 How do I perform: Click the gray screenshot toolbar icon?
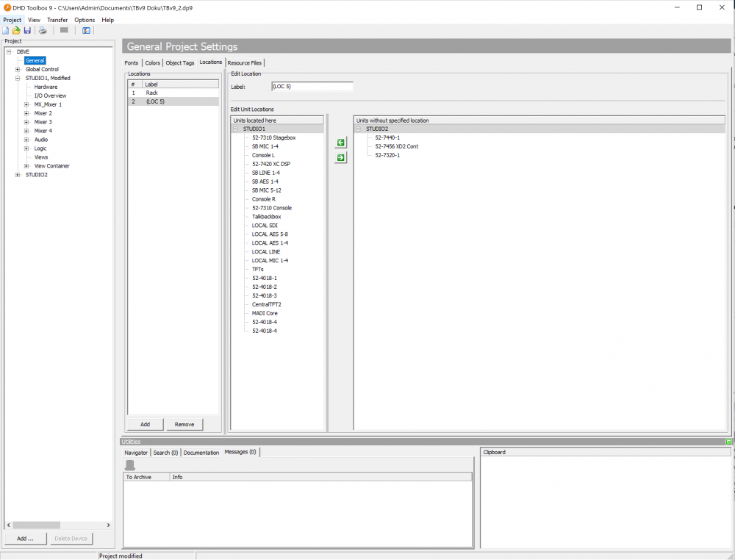(x=63, y=30)
